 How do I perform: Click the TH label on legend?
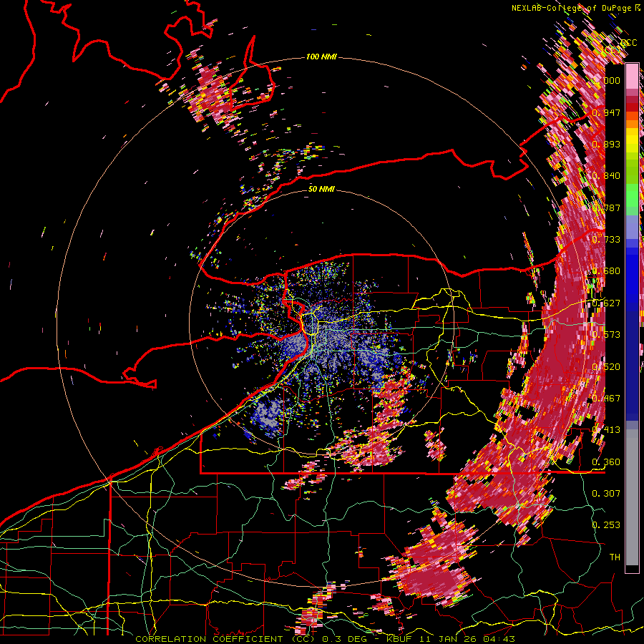(615, 557)
